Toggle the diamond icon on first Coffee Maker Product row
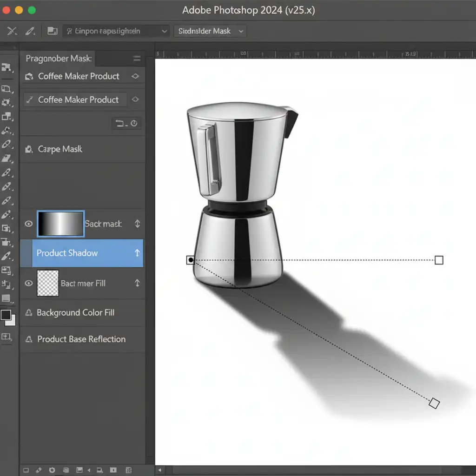The height and width of the screenshot is (476, 476). tap(135, 76)
